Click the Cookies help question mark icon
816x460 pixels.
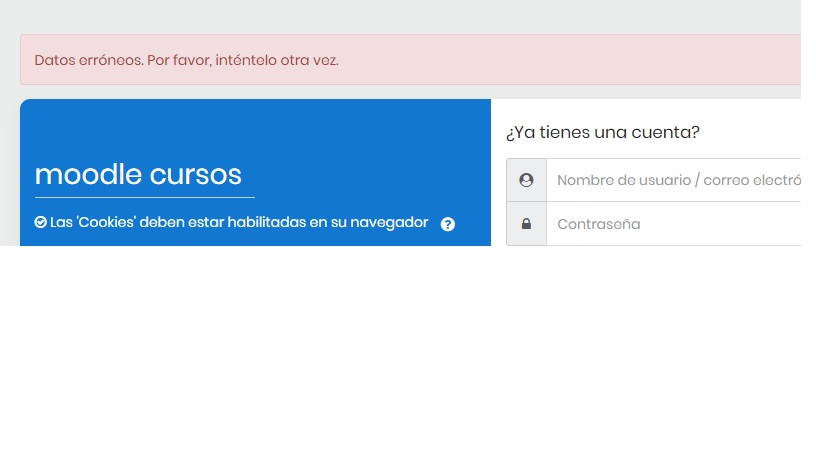pyautogui.click(x=447, y=224)
